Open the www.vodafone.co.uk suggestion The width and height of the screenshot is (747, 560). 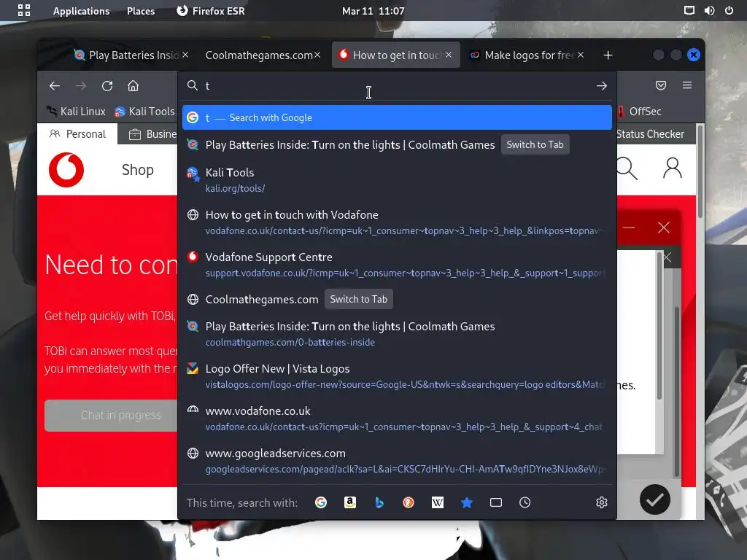(397, 419)
